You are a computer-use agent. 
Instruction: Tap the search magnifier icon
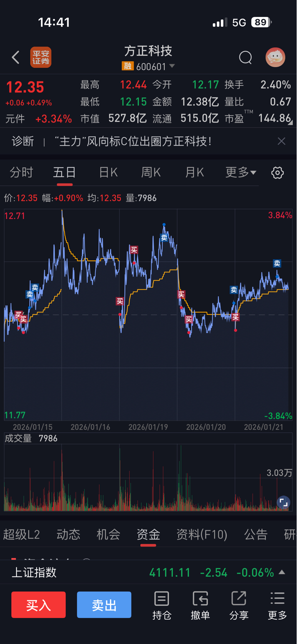[245, 58]
